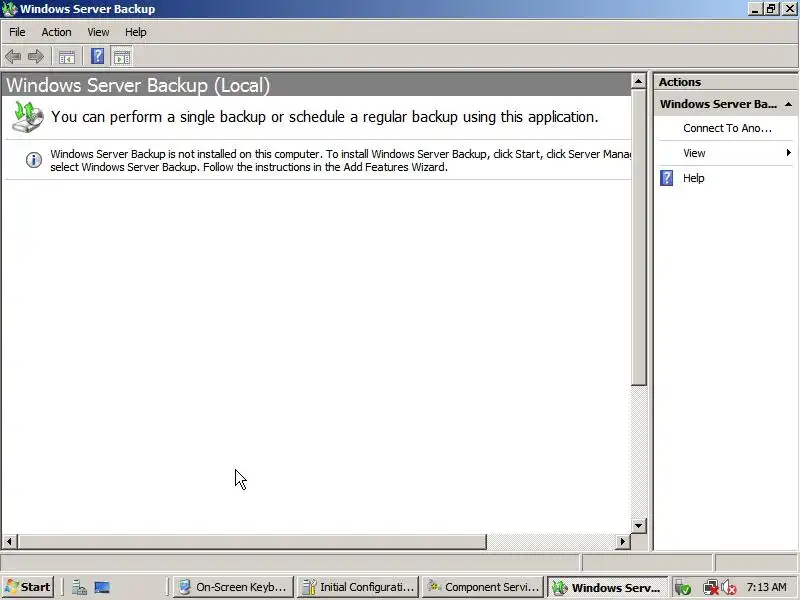The height and width of the screenshot is (600, 800).
Task: Click the "not installed on this computer" message
Action: [340, 160]
